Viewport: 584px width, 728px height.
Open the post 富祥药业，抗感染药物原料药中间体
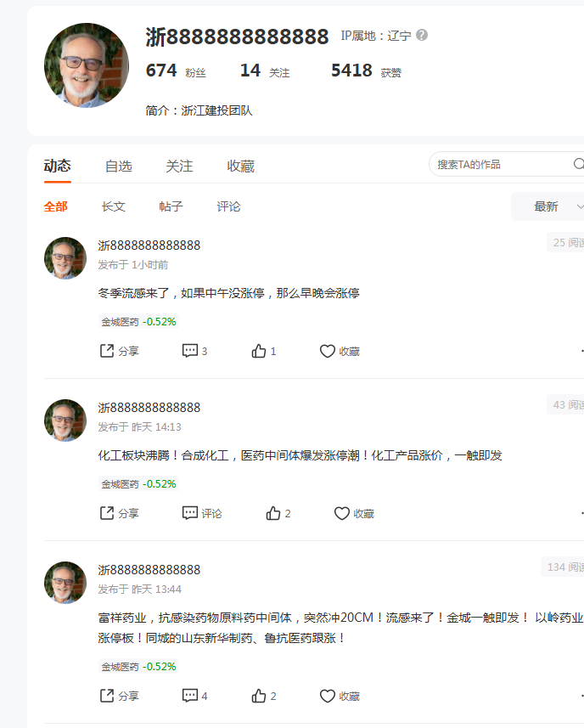[x=340, y=628]
